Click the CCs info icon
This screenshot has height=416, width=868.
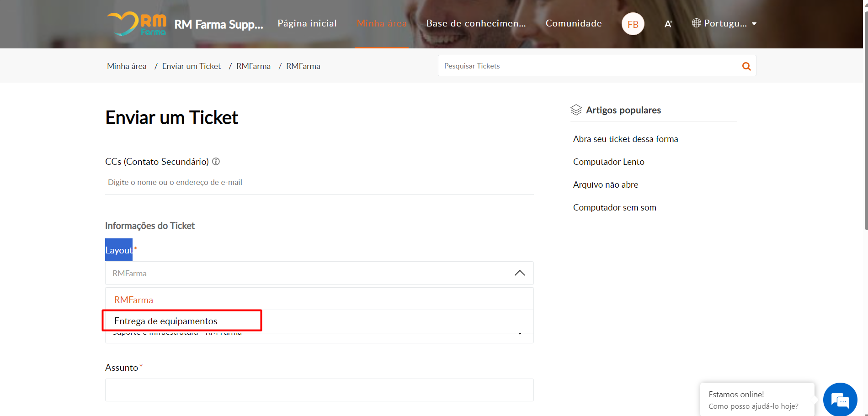216,162
